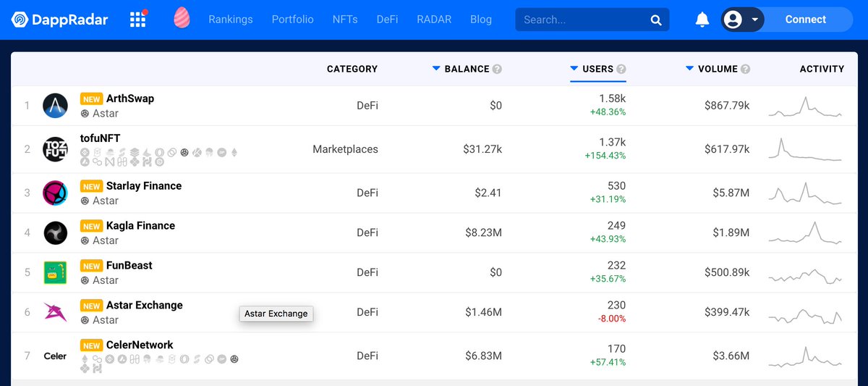Click the NEW badge beside Kagla Finance
The width and height of the screenshot is (868, 386).
[91, 226]
